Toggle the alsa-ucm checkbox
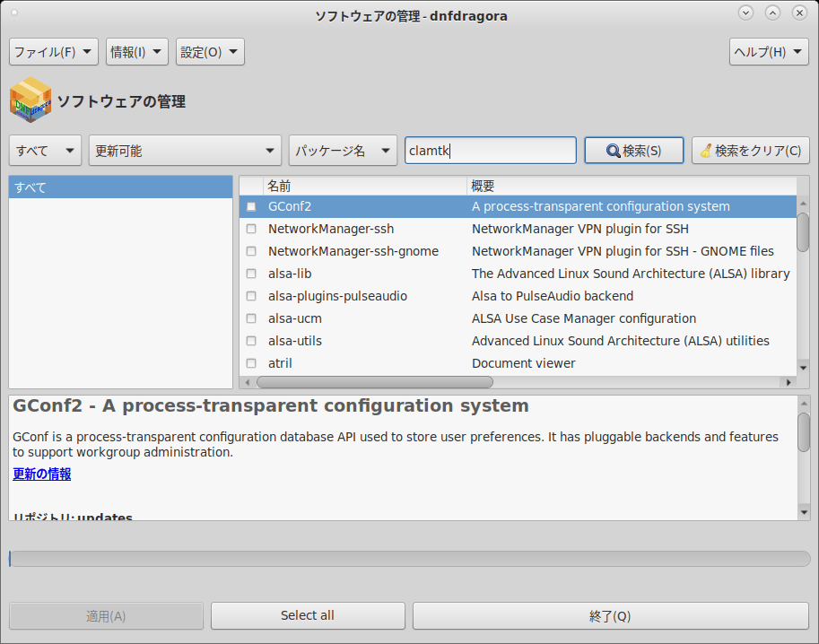The image size is (819, 644). coord(251,318)
